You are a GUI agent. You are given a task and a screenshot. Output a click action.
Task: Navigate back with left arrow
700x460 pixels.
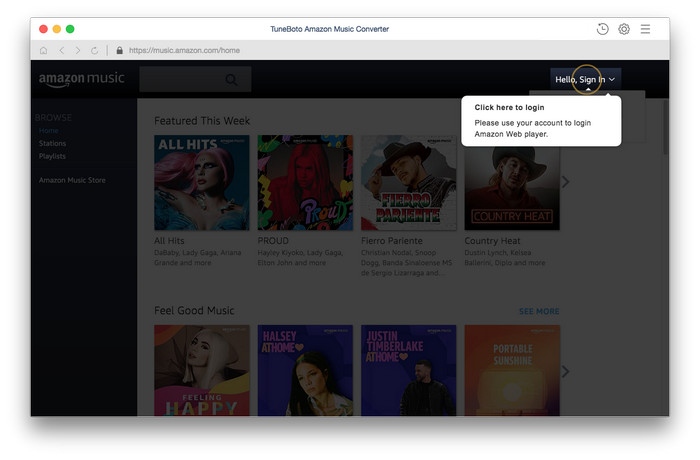coord(62,50)
